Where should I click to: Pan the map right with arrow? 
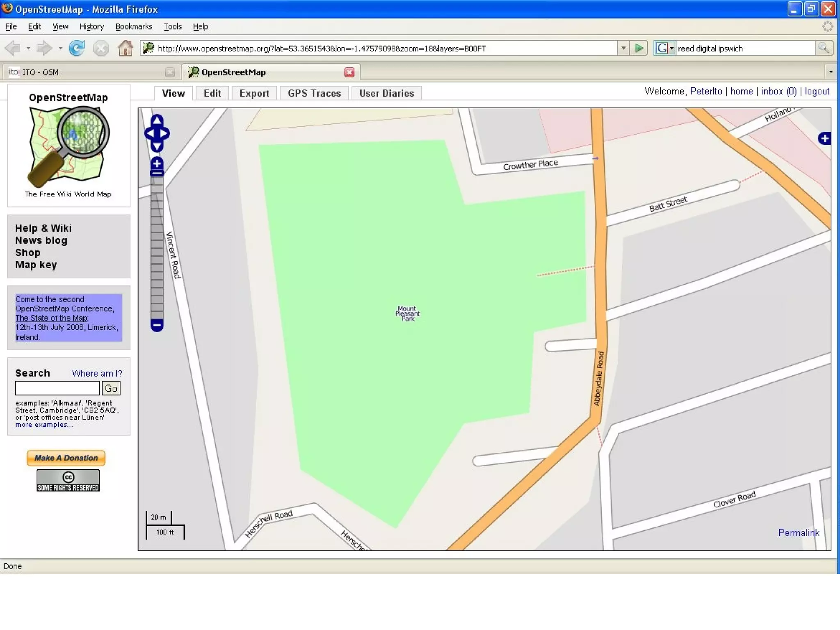164,133
